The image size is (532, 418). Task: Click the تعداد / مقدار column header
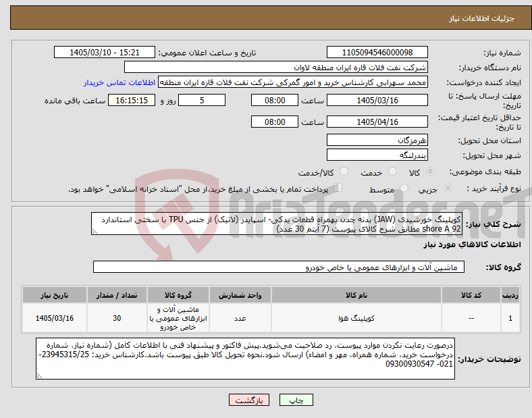click(x=117, y=295)
